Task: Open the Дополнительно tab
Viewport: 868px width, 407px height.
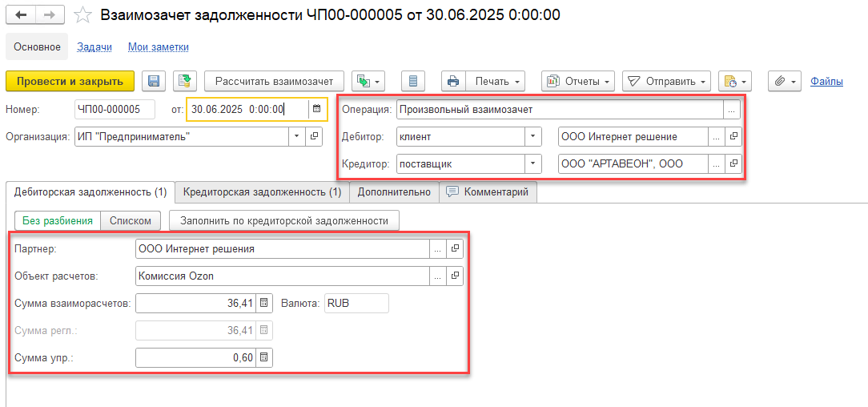Action: pos(394,192)
